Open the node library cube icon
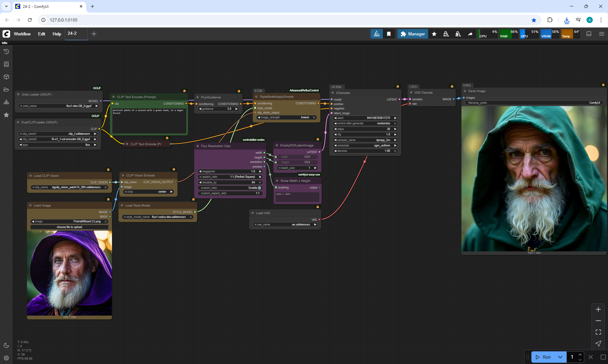 click(6, 77)
